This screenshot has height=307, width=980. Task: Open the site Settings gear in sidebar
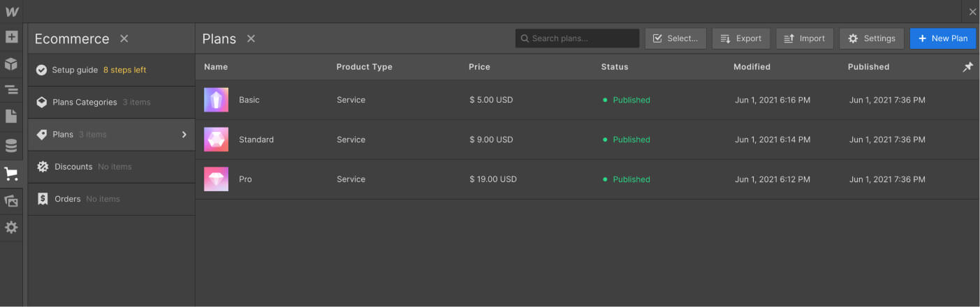point(11,227)
